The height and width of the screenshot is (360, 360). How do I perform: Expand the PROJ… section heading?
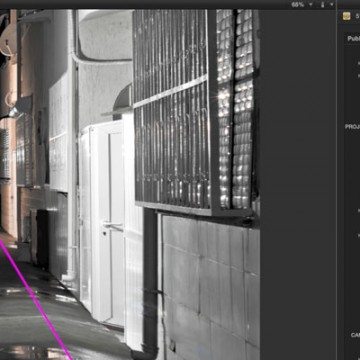[x=352, y=127]
